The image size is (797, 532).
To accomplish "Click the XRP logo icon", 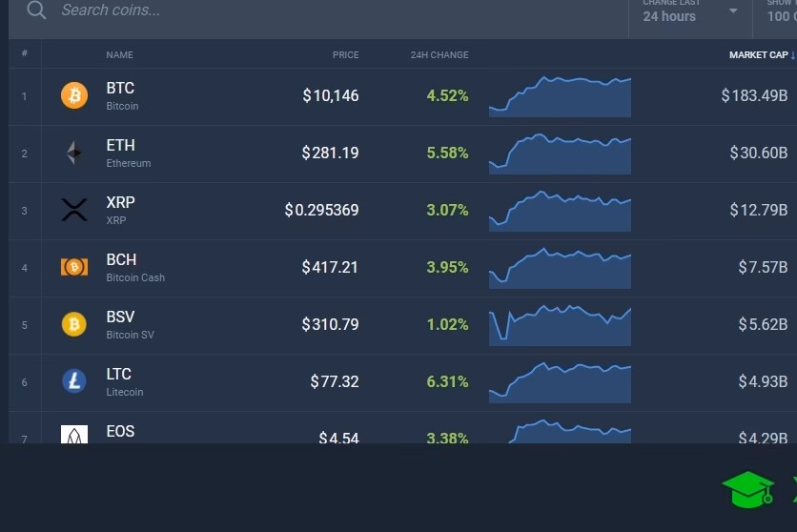I will click(74, 210).
